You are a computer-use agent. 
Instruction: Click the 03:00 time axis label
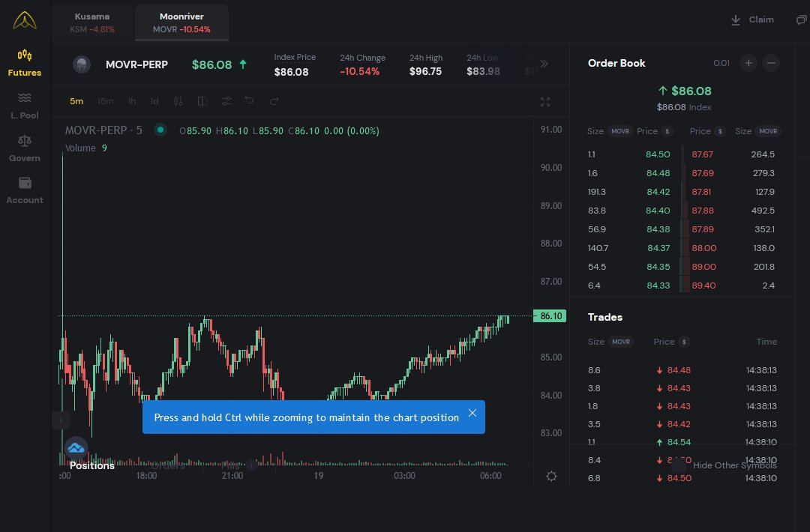404,476
